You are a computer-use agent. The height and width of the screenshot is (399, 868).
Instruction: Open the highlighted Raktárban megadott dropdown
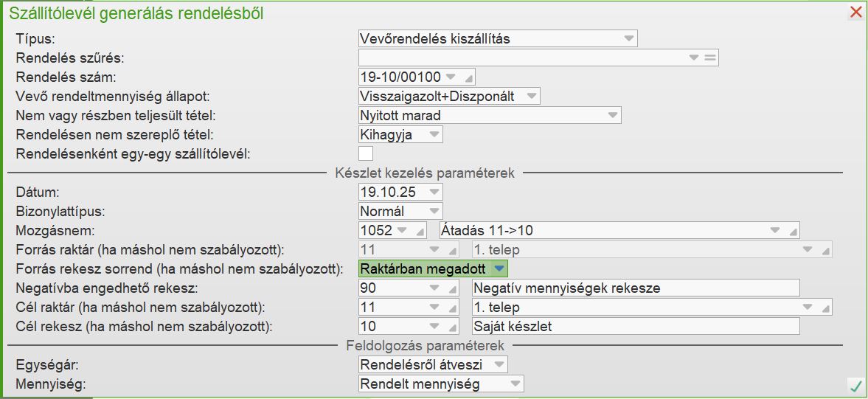pyautogui.click(x=499, y=268)
